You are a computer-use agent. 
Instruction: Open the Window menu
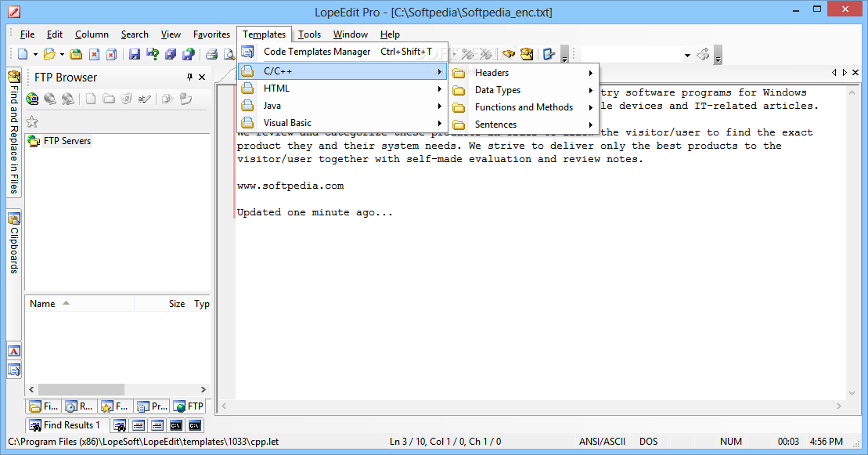pyautogui.click(x=351, y=34)
